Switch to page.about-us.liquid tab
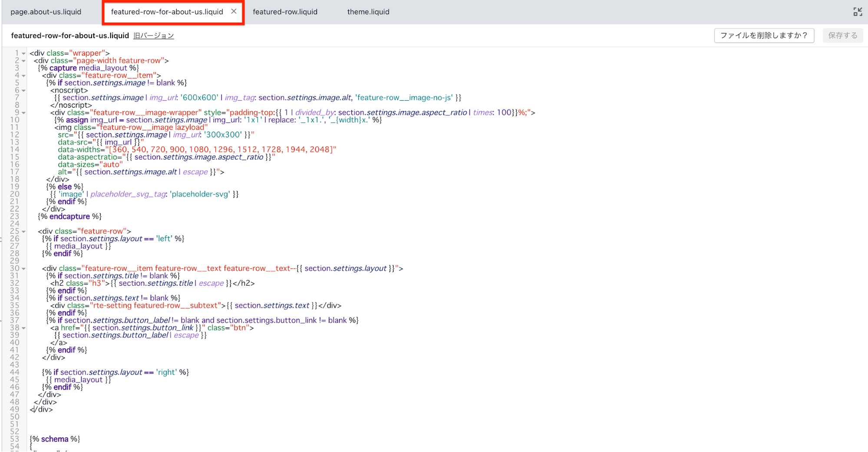This screenshot has width=868, height=452. coord(46,12)
